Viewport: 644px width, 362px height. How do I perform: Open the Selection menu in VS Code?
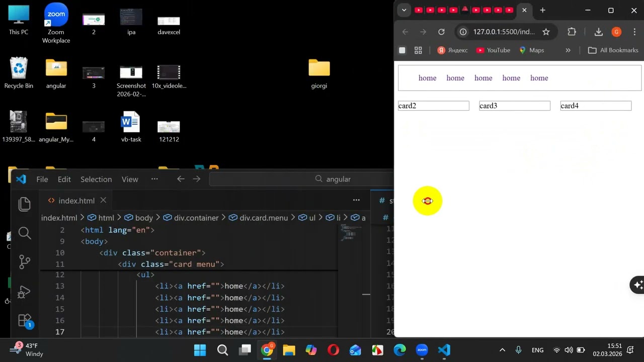pyautogui.click(x=96, y=179)
